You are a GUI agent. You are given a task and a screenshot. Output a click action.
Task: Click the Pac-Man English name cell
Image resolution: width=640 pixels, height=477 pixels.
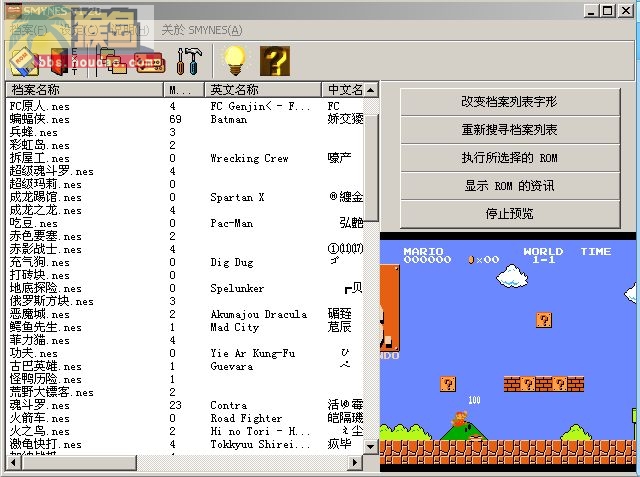[x=231, y=224]
